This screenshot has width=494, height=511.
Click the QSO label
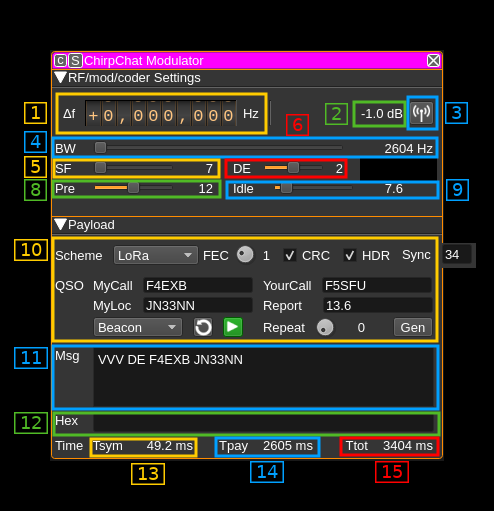(69, 286)
